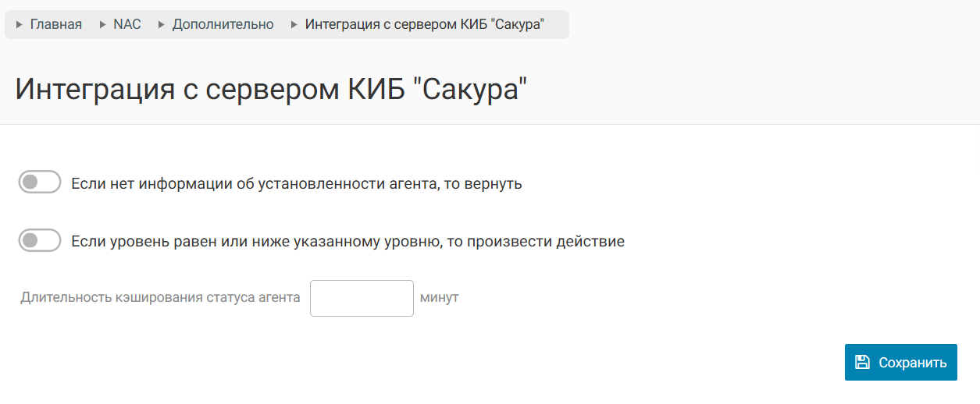980x404 pixels.
Task: Click the triangle icon before NAC
Action: (x=103, y=25)
